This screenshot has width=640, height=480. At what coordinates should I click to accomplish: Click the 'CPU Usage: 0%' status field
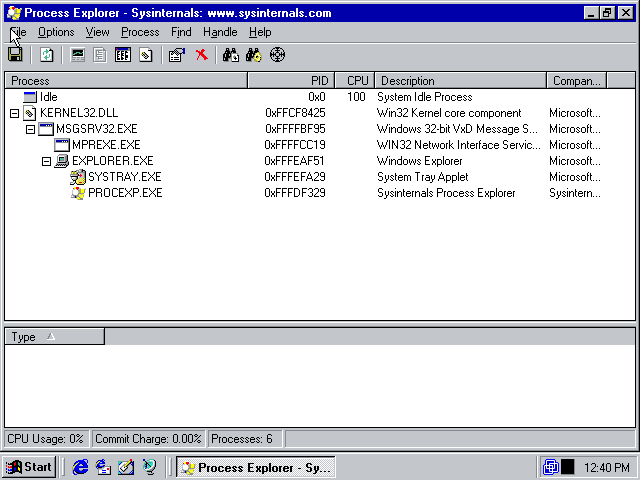tap(47, 439)
